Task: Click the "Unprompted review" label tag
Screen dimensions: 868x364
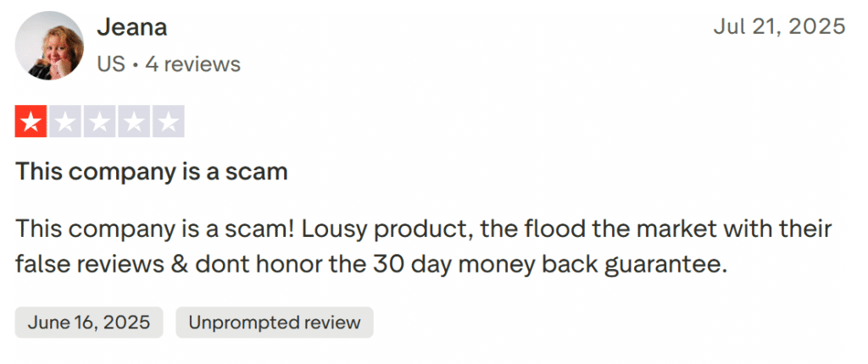Action: [275, 323]
